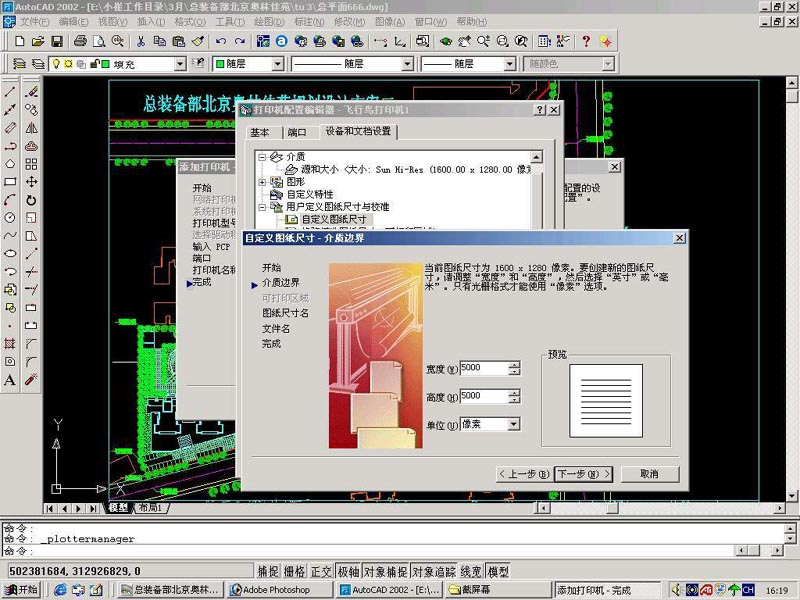The width and height of the screenshot is (800, 600).
Task: Click the Redo arrow icon
Action: coord(239,41)
